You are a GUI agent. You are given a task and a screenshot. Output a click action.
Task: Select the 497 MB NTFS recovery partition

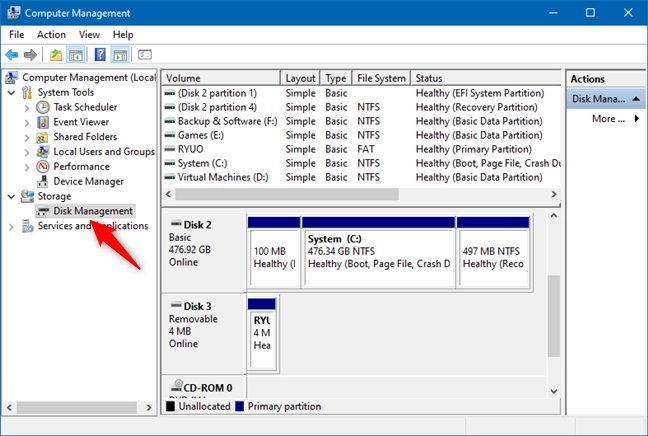[493, 252]
